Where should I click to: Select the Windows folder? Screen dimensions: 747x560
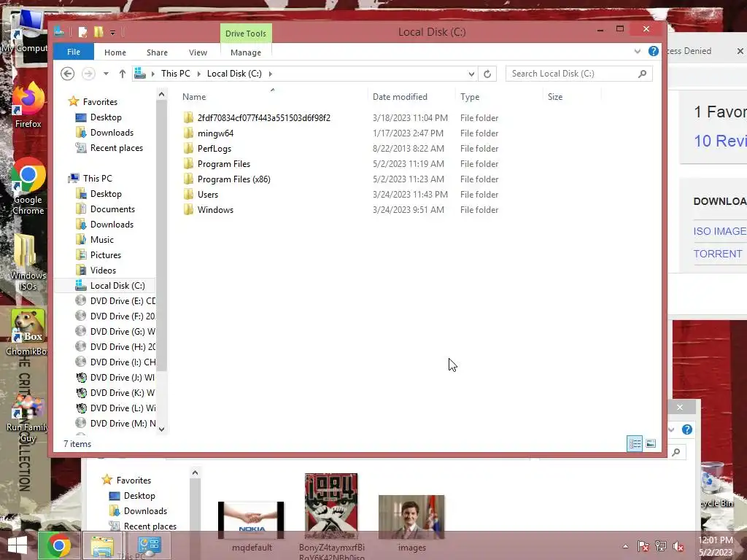(215, 209)
